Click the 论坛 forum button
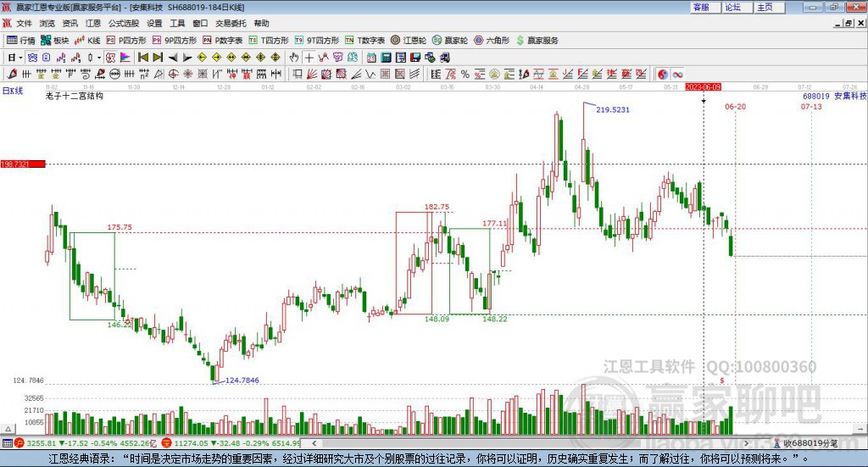 click(737, 7)
